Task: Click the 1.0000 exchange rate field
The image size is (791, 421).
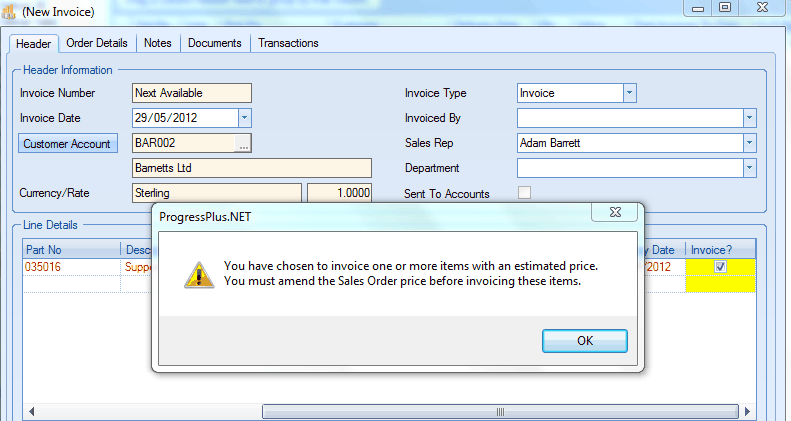Action: coord(340,193)
